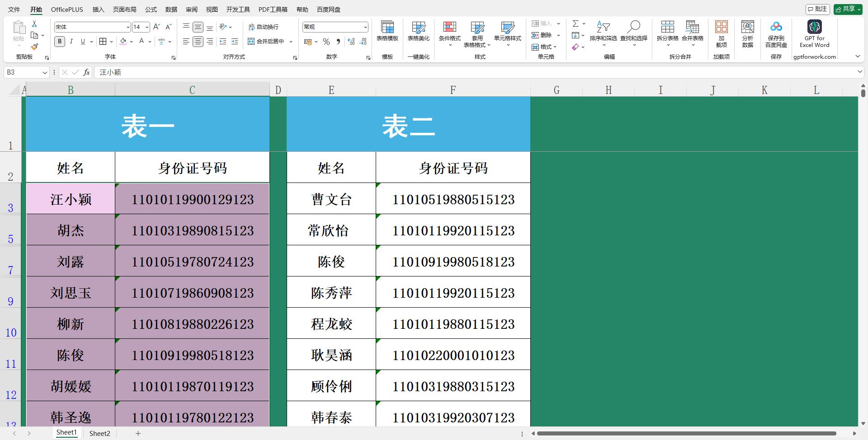Launch GPT for Excel Word add-in
The width and height of the screenshot is (868, 440).
pos(815,34)
